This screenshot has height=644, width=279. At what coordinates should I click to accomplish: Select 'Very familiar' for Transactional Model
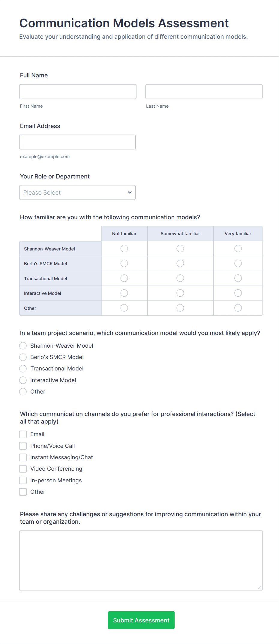coord(238,278)
